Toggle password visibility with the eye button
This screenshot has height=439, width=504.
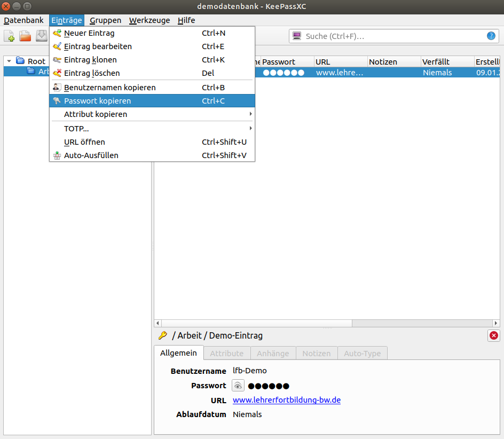[238, 386]
